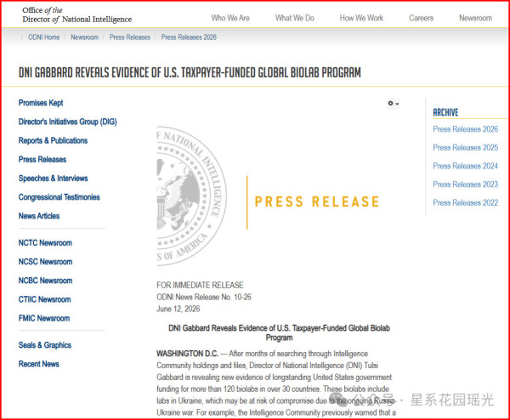This screenshot has height=420, width=510.
Task: Go to CTIIC Newsroom
Action: pos(44,299)
